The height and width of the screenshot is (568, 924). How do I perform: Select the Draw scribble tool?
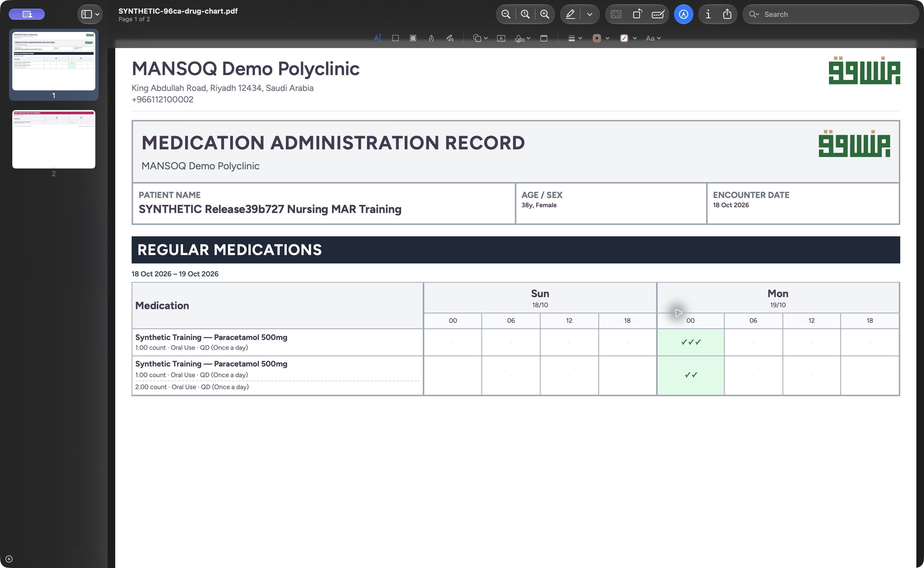point(450,38)
